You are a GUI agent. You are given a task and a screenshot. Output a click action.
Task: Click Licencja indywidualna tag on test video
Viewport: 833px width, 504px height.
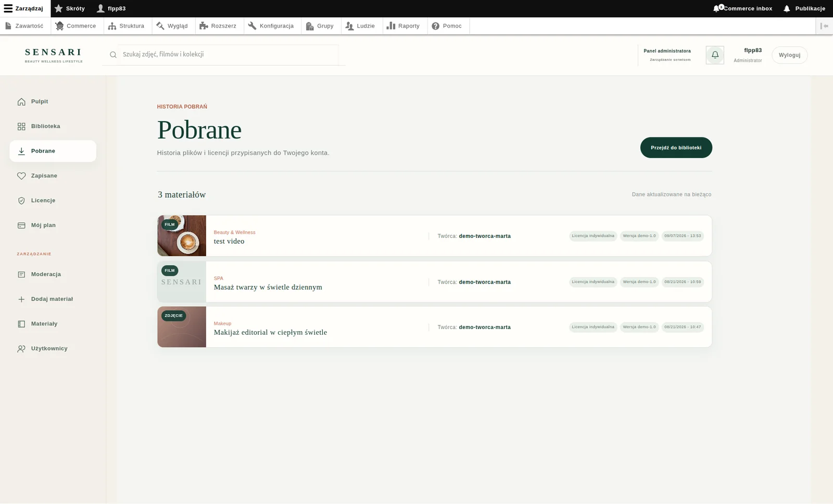point(593,236)
